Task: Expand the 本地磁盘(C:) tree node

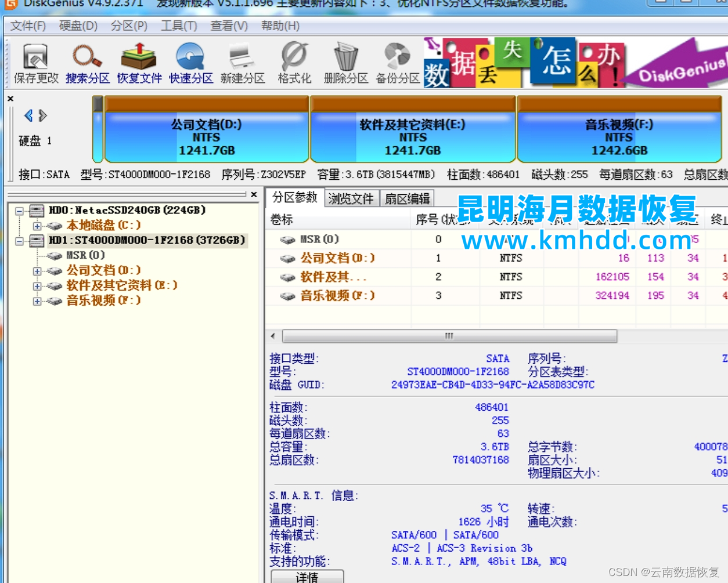Action: tap(37, 226)
